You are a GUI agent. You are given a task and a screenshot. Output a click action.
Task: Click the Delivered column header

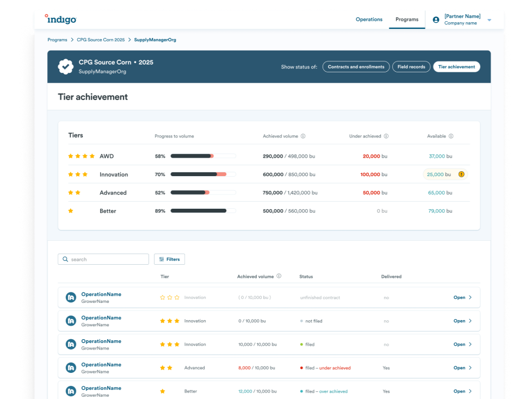pyautogui.click(x=391, y=277)
